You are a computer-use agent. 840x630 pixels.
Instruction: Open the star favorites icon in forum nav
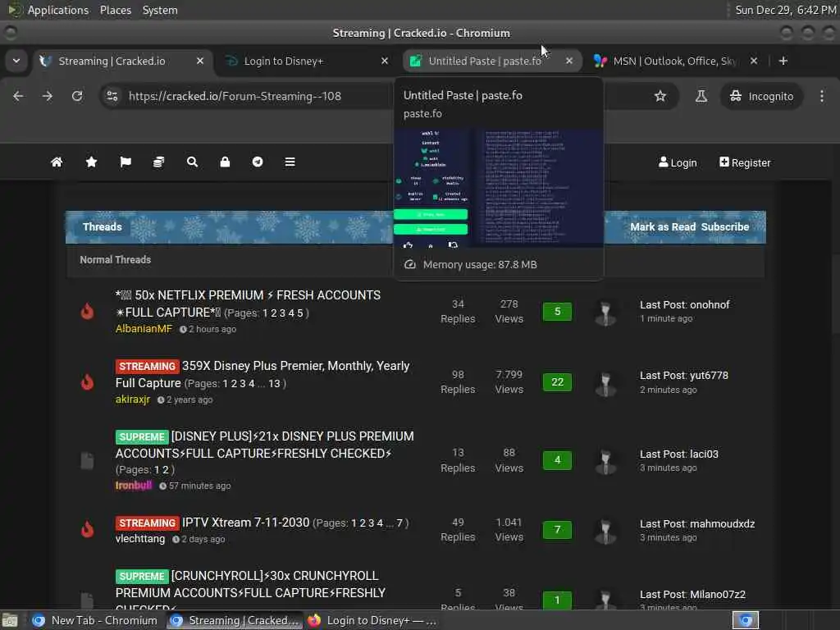[91, 162]
